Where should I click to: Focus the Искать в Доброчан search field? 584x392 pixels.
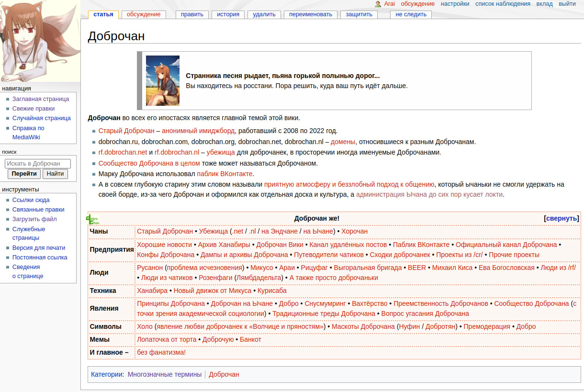(38, 164)
